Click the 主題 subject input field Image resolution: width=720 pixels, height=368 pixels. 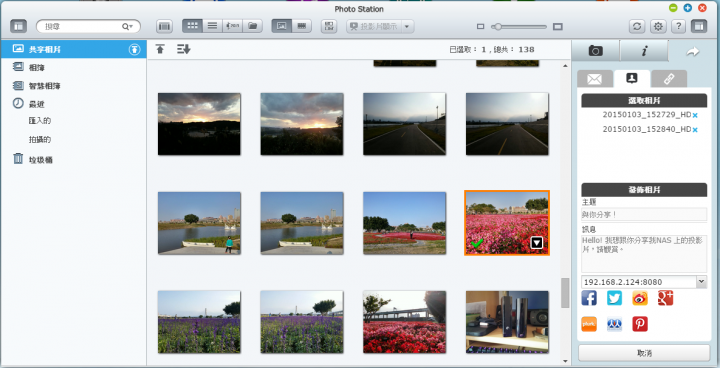coord(644,214)
